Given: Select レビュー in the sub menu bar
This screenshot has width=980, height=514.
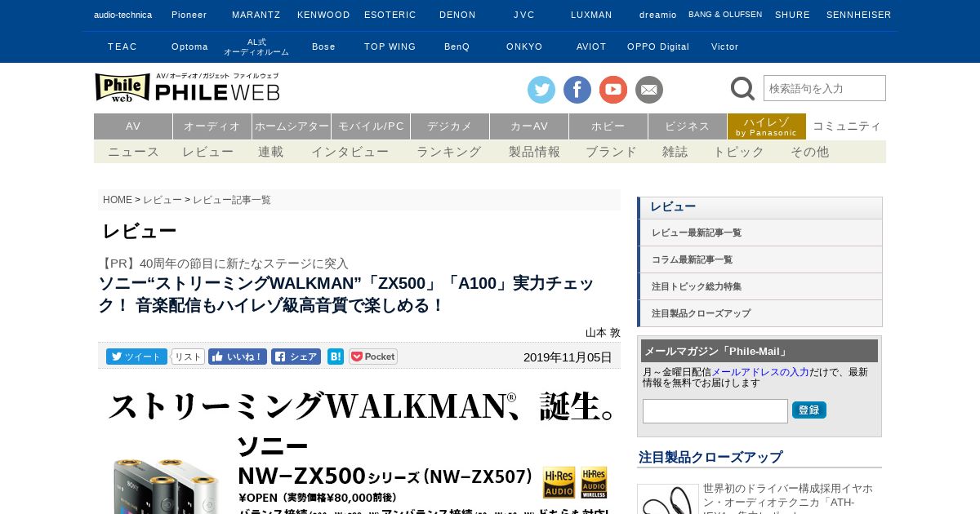Looking at the screenshot, I should tap(207, 152).
